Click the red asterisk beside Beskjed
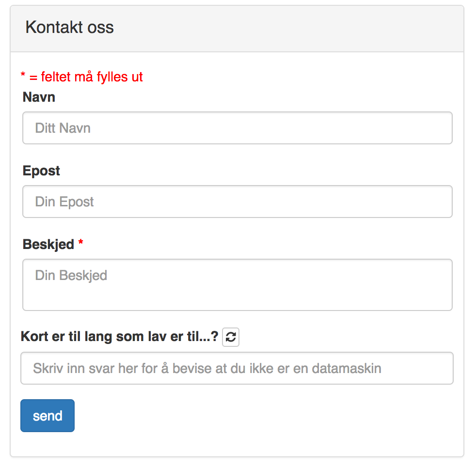Screen dimensions: 476x467 pyautogui.click(x=81, y=244)
